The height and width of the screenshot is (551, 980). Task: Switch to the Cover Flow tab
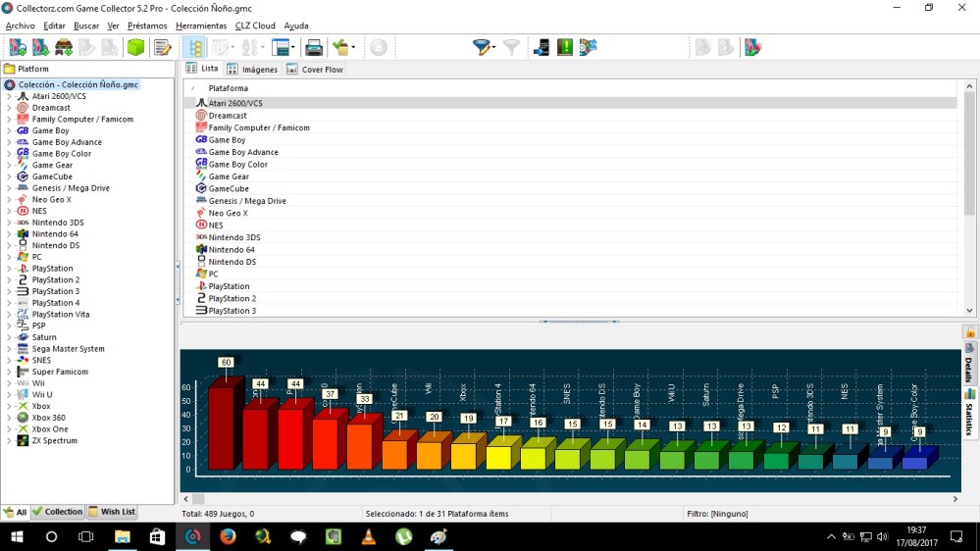pos(315,70)
